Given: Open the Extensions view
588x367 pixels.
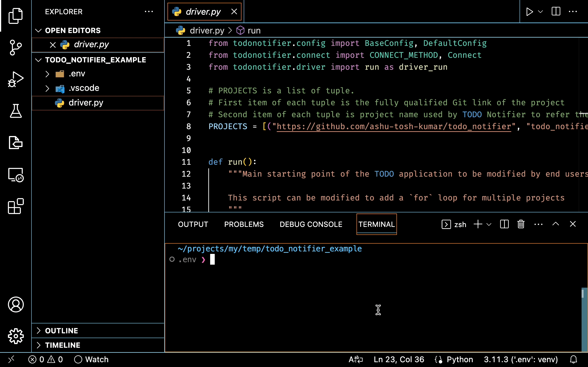Looking at the screenshot, I should click(x=16, y=206).
